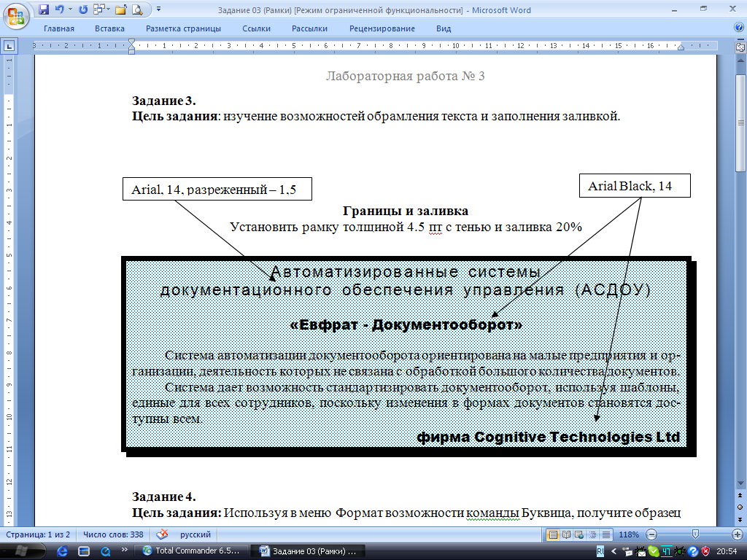Open the Рассылки ribbon tab
Viewport: 747px width, 560px height.
pyautogui.click(x=309, y=28)
